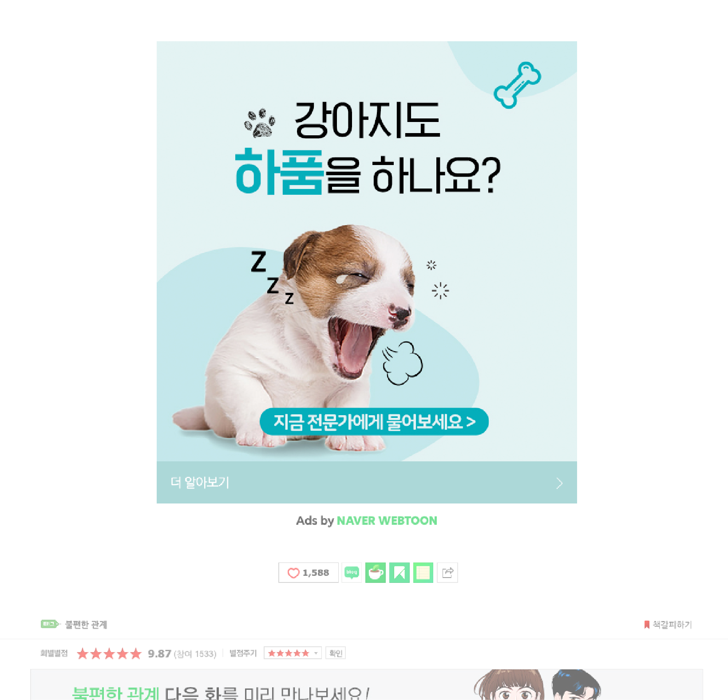Click the green bookmark-shaped share icon

coord(400,573)
